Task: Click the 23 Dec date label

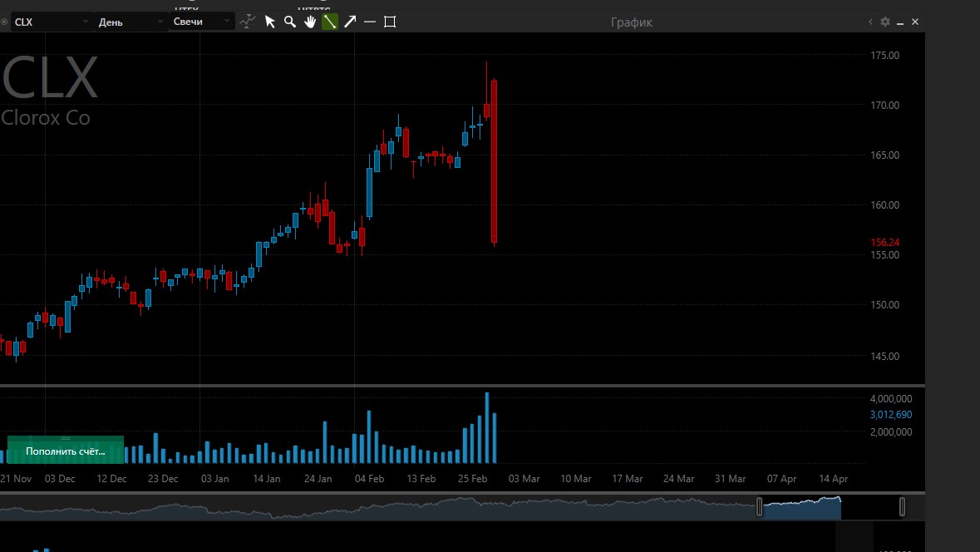Action: 162,479
